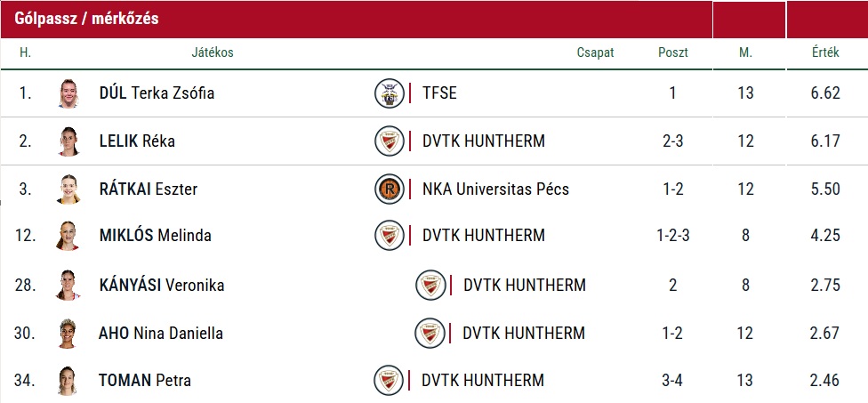Viewport: 868px width, 403px height.
Task: Open the NKA Universitas Pécs team link
Action: (495, 189)
